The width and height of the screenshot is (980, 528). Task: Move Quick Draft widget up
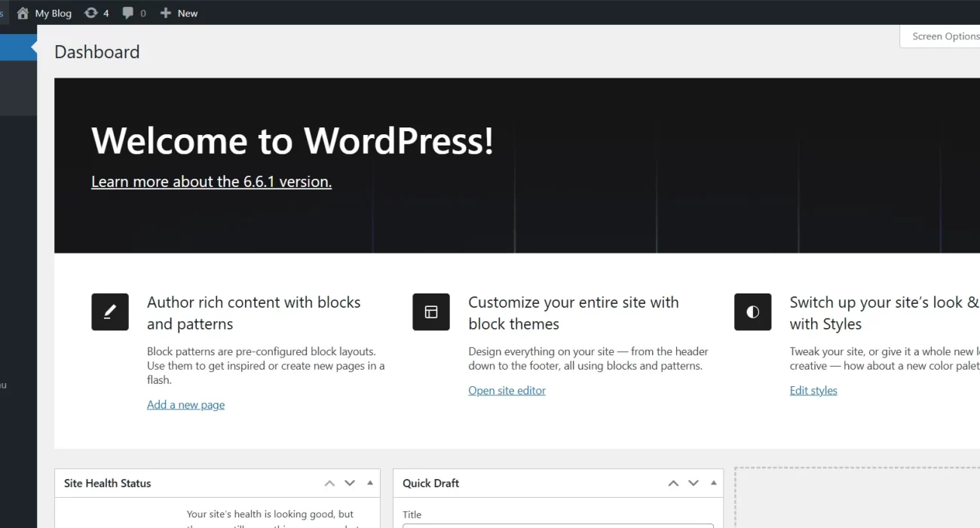click(673, 483)
